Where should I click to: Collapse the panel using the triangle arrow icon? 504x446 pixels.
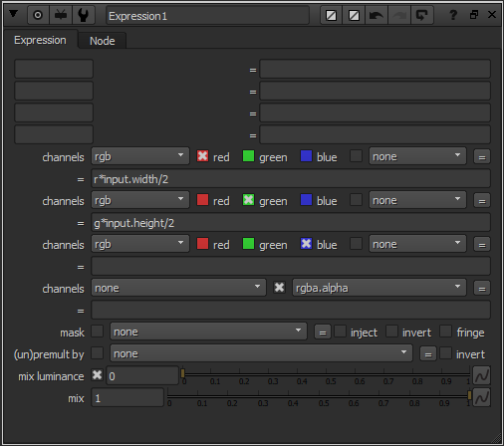point(13,14)
